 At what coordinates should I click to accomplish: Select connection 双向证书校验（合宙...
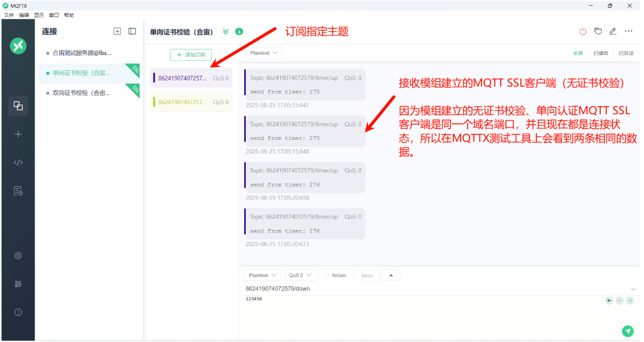point(89,93)
